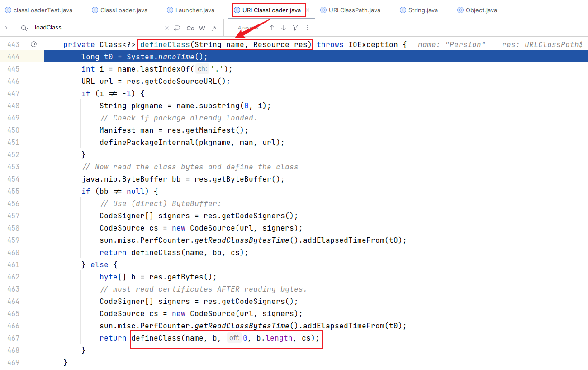The image size is (588, 370).
Task: Click the '} else {' line 461
Action: (x=99, y=264)
